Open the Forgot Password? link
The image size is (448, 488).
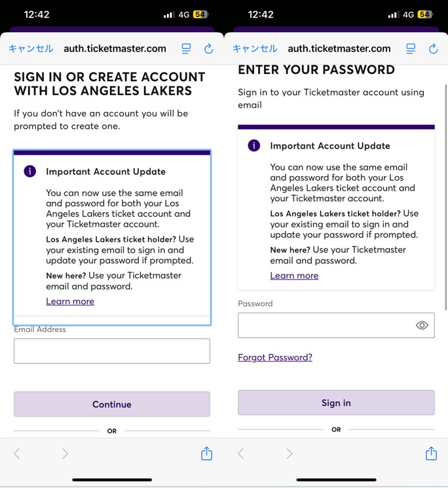pos(275,357)
